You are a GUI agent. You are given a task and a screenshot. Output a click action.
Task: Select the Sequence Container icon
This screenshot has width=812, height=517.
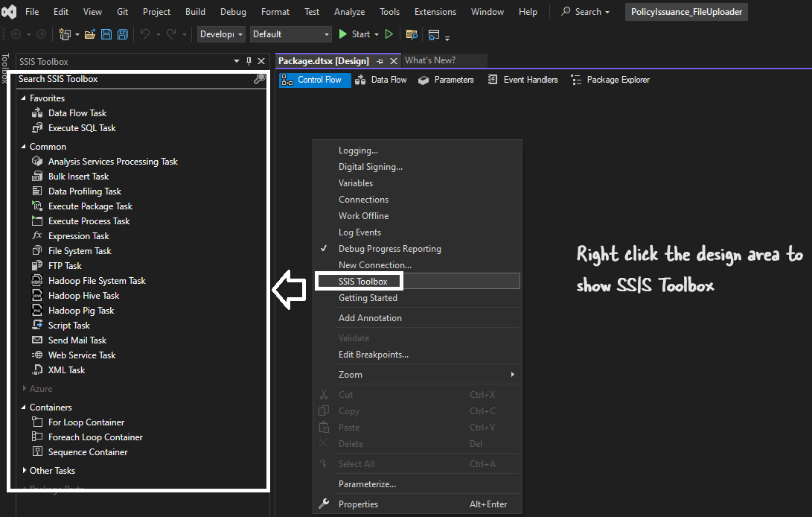click(37, 451)
